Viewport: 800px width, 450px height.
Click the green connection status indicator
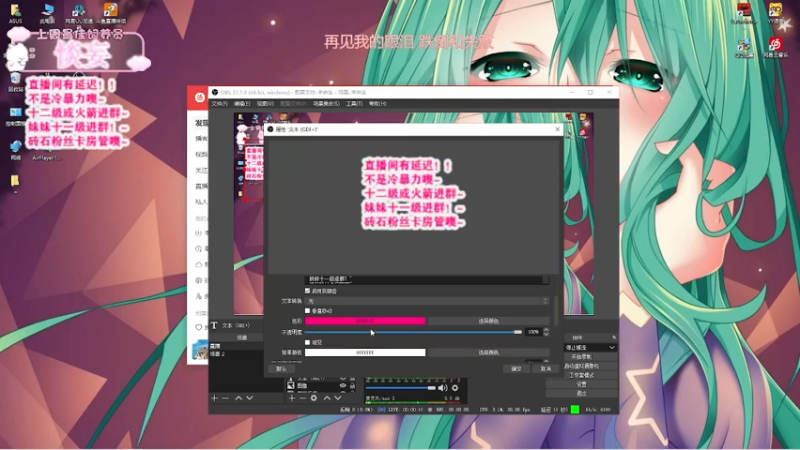[575, 409]
